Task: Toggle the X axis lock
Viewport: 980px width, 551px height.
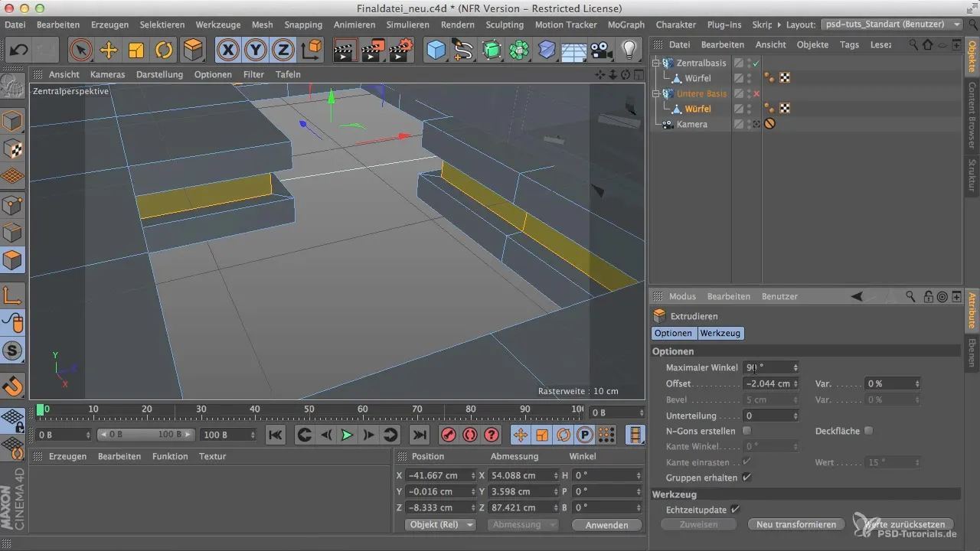Action: (x=228, y=51)
